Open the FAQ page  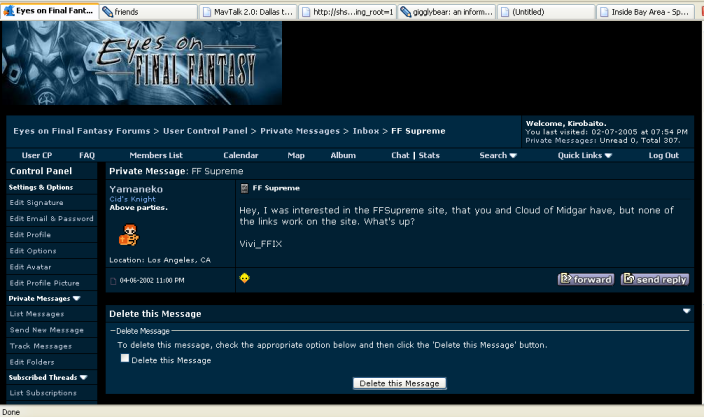pos(87,155)
